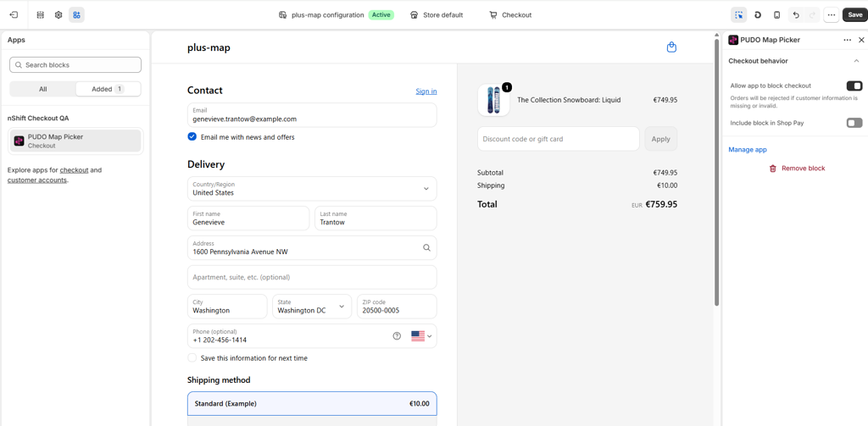Switch to the All blocks tab
The height and width of the screenshot is (426, 868).
coord(42,89)
